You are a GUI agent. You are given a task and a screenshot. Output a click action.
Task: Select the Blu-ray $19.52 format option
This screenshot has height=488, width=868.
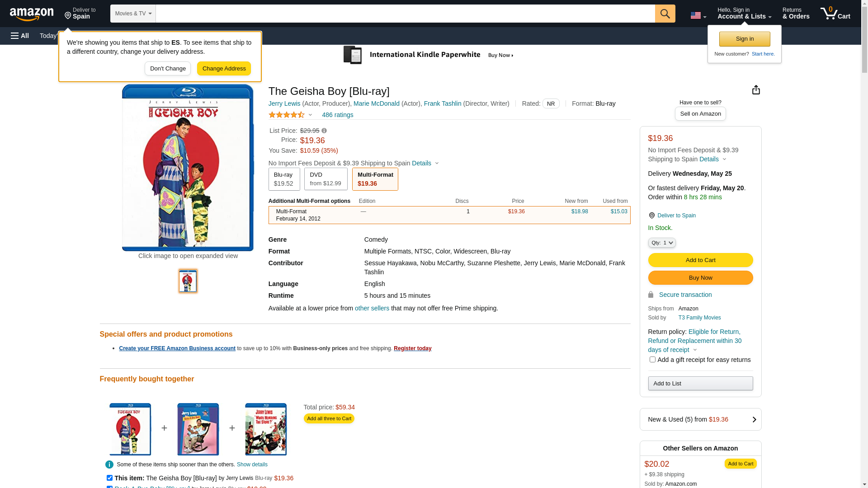click(x=284, y=179)
